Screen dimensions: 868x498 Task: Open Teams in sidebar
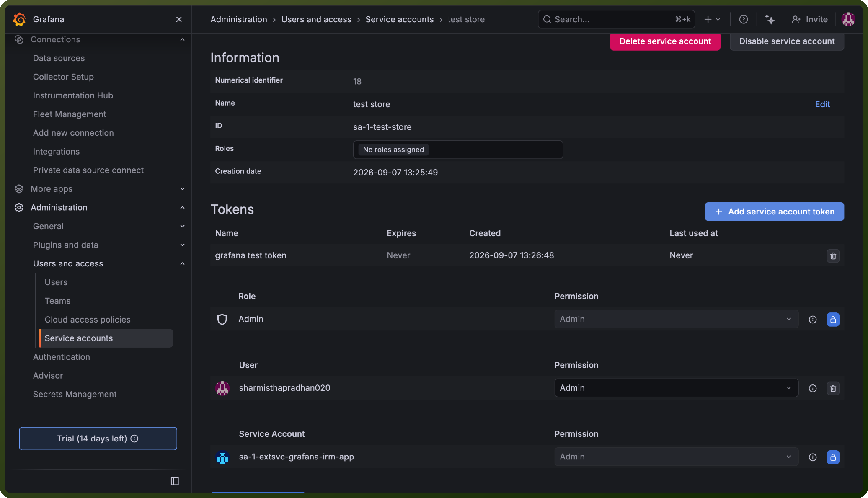[57, 301]
